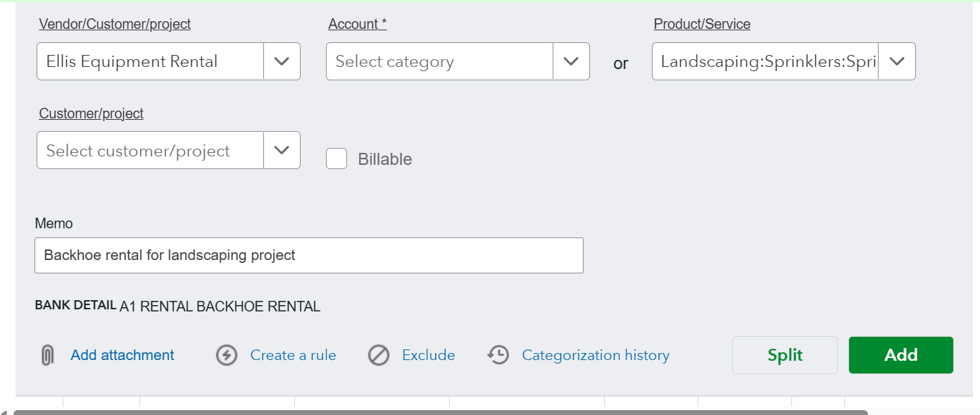The image size is (980, 415).
Task: Open the Account category dropdown arrow
Action: point(571,61)
